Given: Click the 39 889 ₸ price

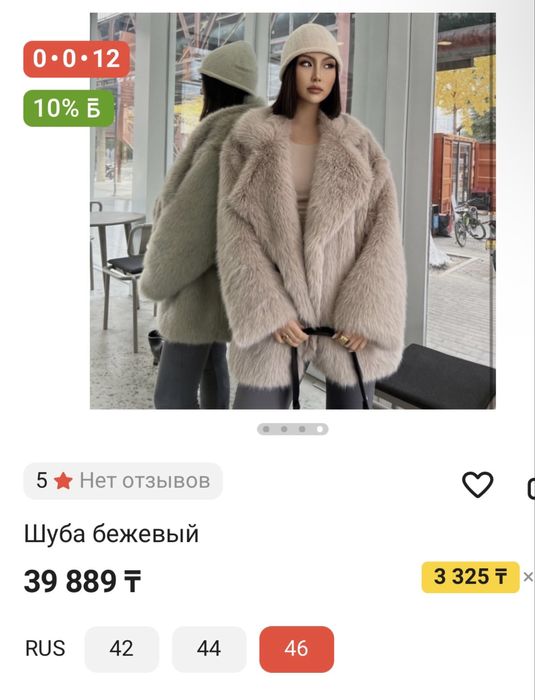Looking at the screenshot, I should (83, 581).
